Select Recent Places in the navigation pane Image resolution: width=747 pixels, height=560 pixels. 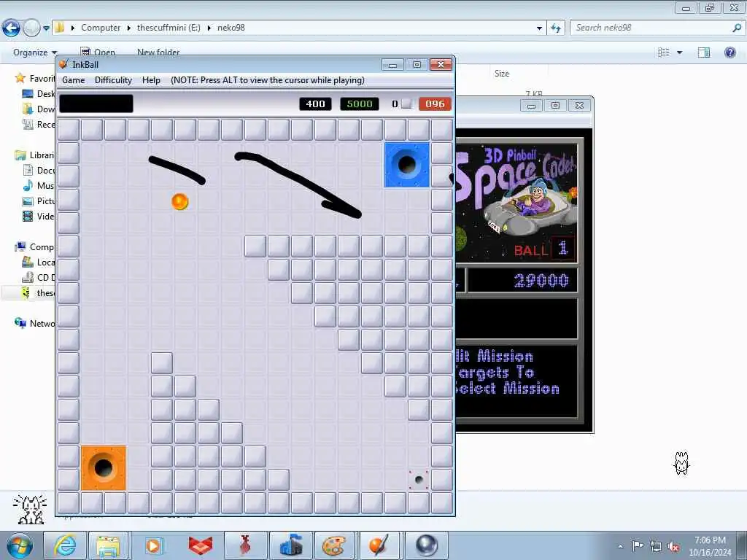[x=39, y=124]
